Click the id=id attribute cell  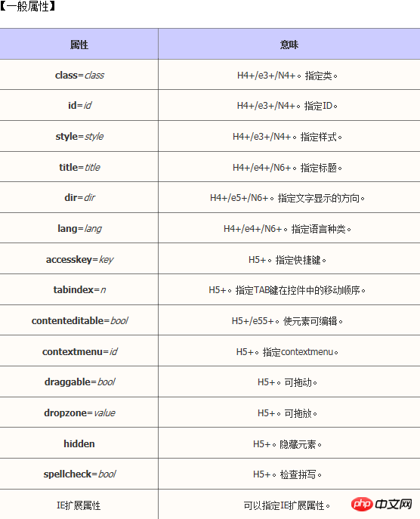point(79,105)
